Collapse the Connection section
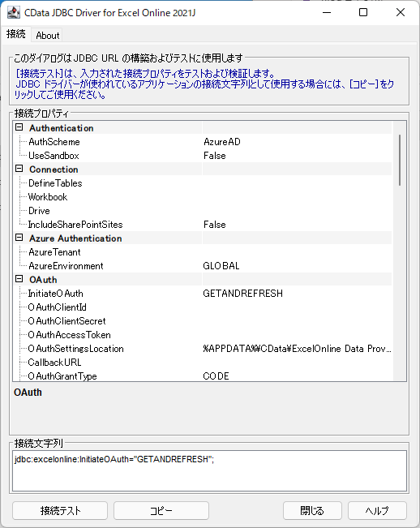420x528 pixels. pos(19,169)
